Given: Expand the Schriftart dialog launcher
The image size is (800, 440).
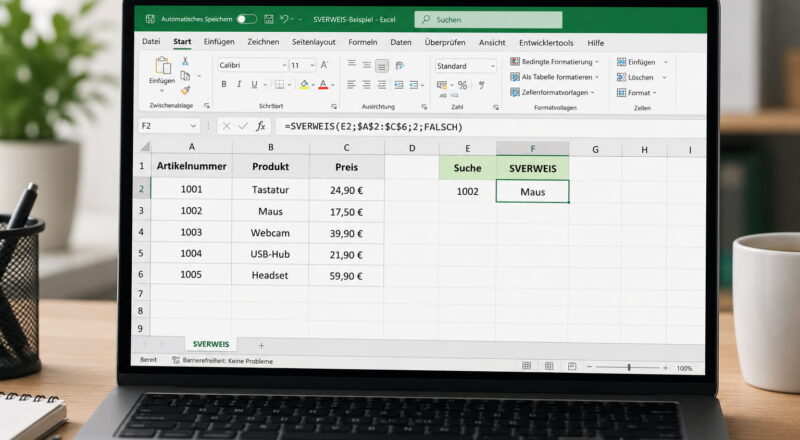Looking at the screenshot, I should point(334,107).
